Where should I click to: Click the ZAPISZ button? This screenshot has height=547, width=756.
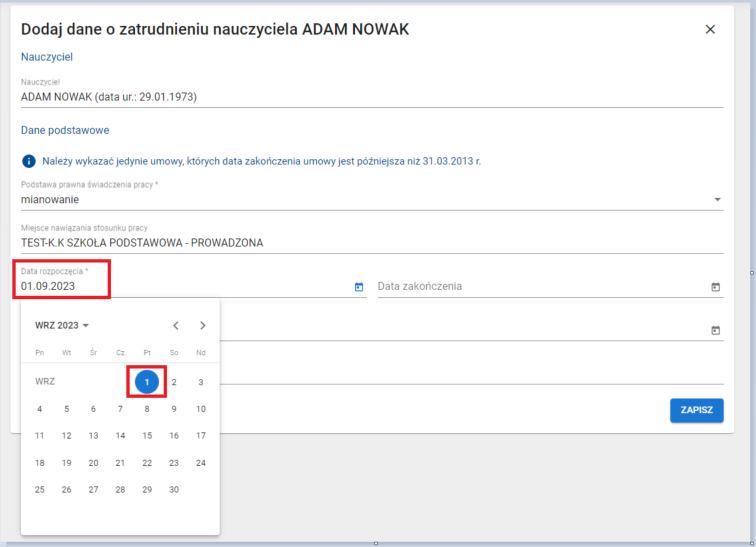[696, 410]
